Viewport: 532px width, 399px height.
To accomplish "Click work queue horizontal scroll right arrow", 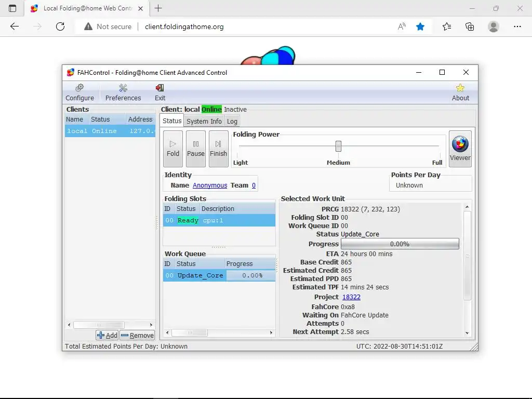I will pyautogui.click(x=271, y=332).
